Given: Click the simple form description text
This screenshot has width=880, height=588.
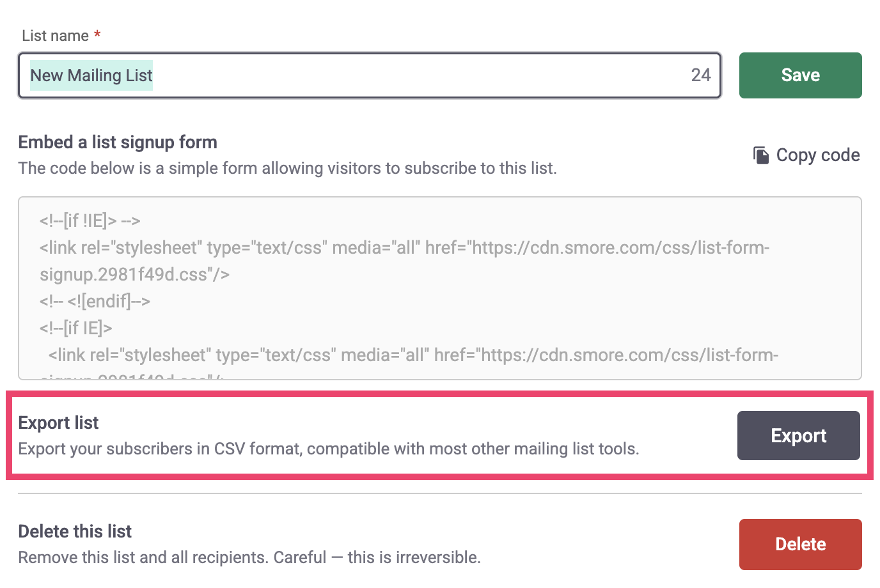Looking at the screenshot, I should click(287, 169).
